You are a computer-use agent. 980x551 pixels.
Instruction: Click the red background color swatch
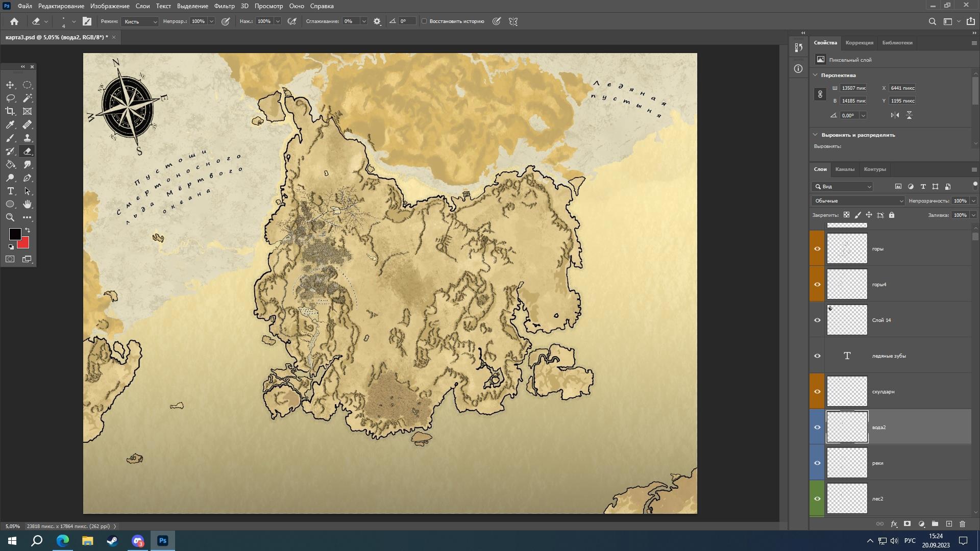pos(23,244)
